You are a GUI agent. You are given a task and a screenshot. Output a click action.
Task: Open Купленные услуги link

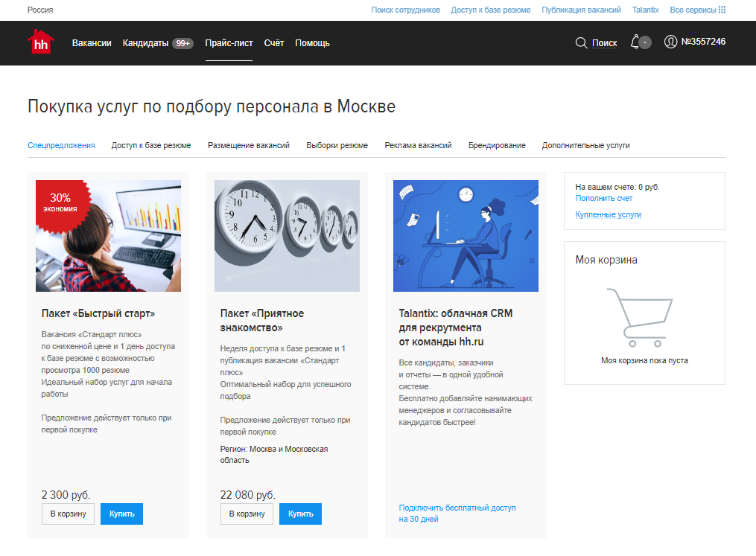[608, 214]
